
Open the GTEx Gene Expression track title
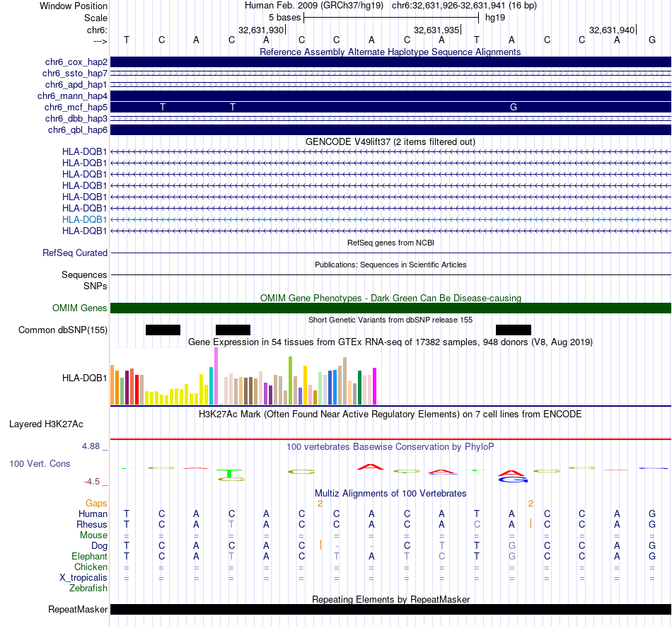tap(390, 342)
